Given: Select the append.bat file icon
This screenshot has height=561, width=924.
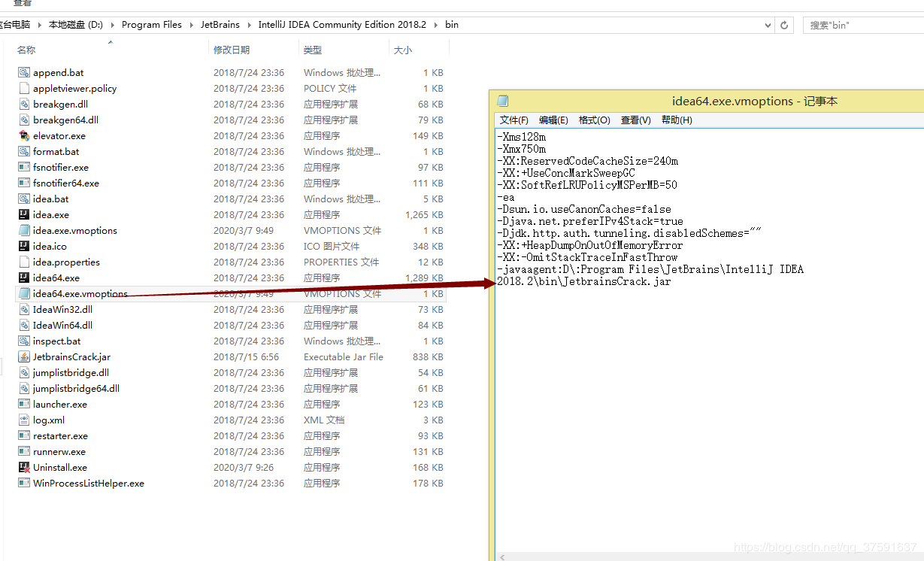Looking at the screenshot, I should coord(24,73).
